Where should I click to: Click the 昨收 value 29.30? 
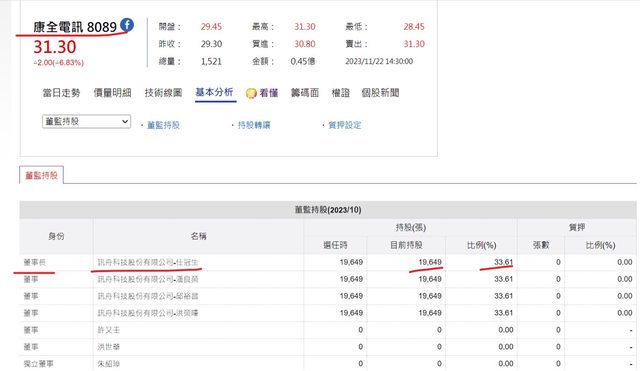(x=211, y=44)
